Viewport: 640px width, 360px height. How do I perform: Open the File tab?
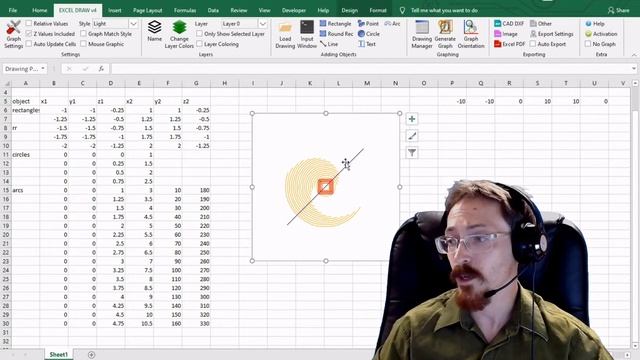tap(13, 10)
